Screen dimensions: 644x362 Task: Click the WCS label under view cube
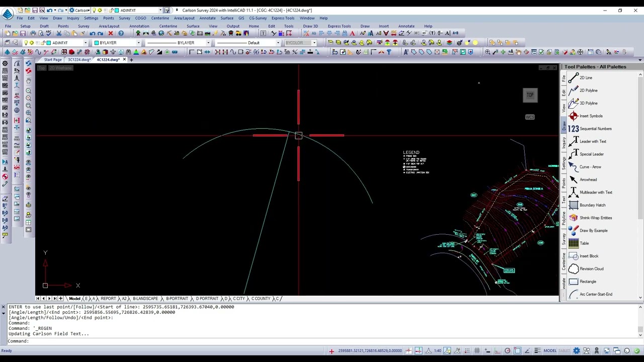530,117
